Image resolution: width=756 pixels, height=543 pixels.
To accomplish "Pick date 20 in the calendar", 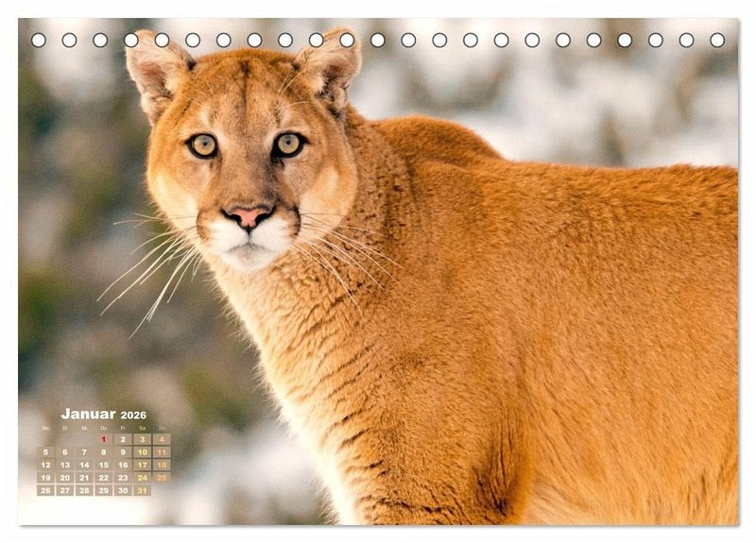I will point(65,478).
